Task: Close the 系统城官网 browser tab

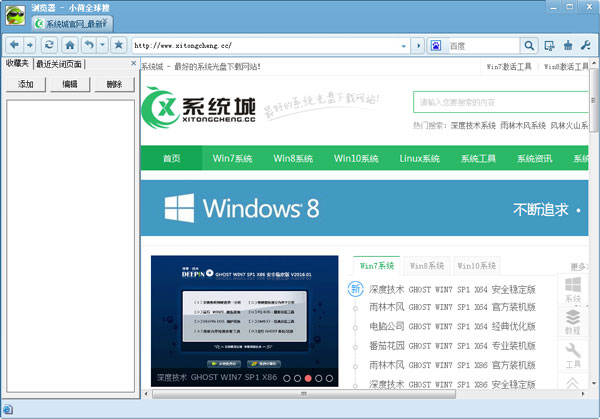Action: pos(105,21)
